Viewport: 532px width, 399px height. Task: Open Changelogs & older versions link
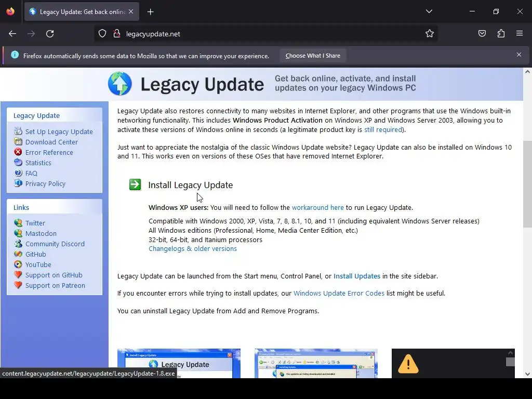click(193, 249)
